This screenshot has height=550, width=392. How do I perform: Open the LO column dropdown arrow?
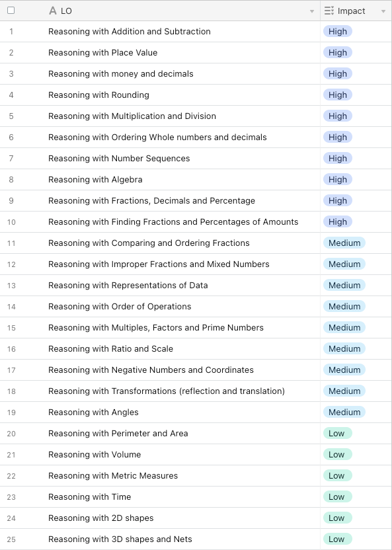[312, 11]
